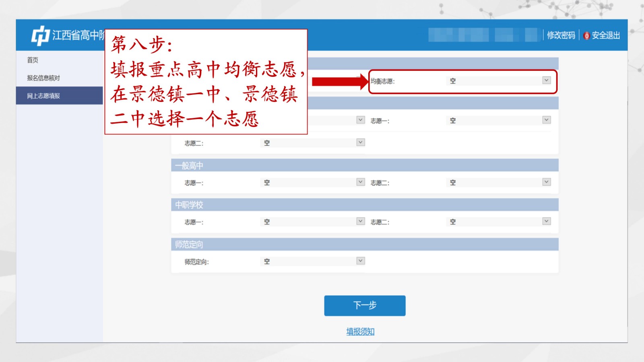
Task: Go to 首页 in the sidebar
Action: click(x=33, y=60)
